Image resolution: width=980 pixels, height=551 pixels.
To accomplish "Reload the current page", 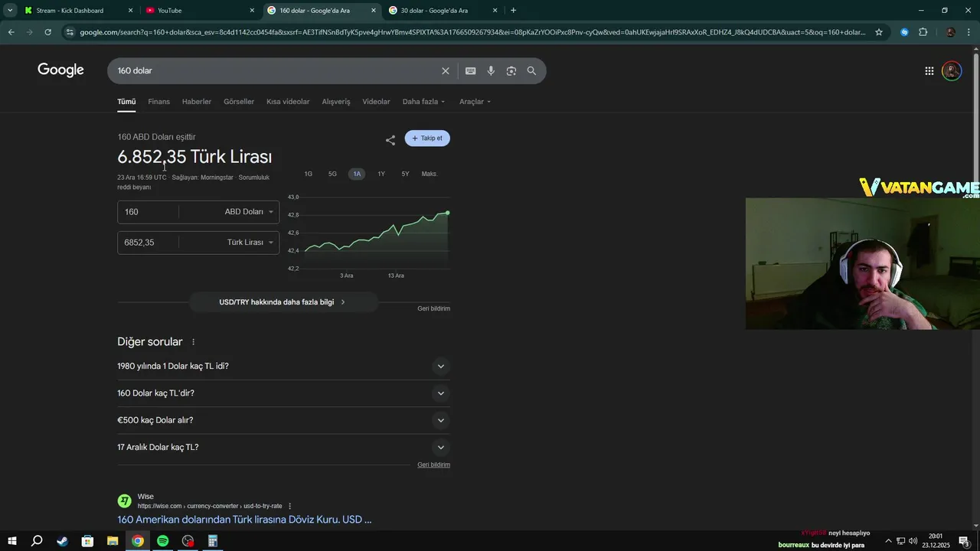I will coord(47,32).
